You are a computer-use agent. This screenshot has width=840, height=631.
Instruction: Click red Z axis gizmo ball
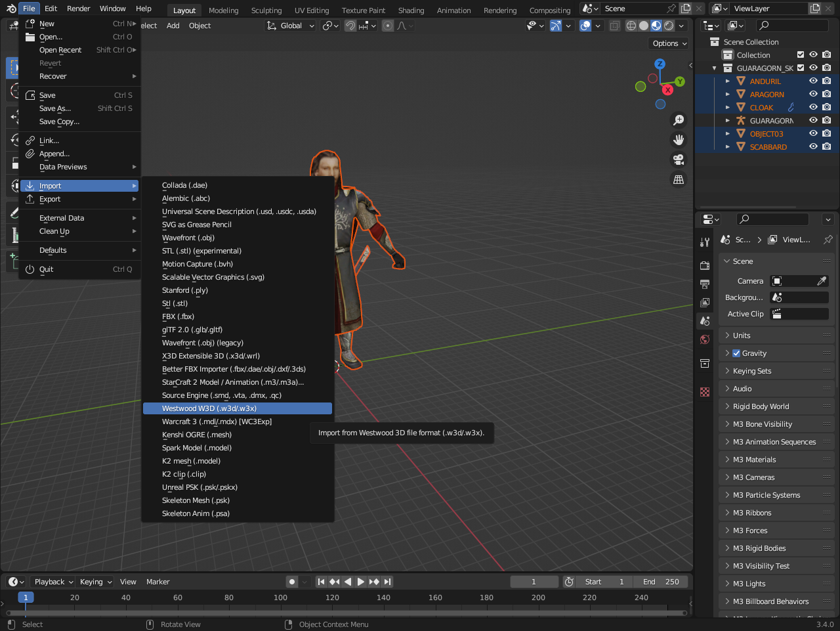click(x=667, y=90)
